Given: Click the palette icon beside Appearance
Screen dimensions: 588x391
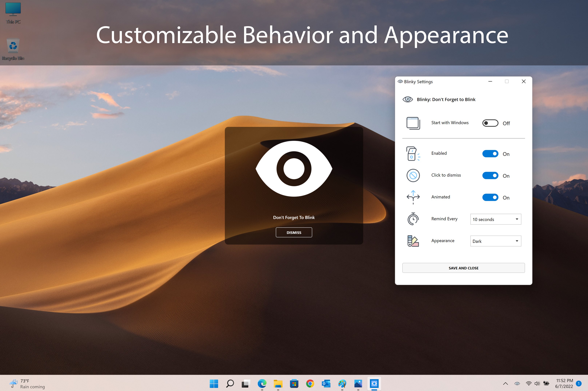Looking at the screenshot, I should click(x=413, y=241).
